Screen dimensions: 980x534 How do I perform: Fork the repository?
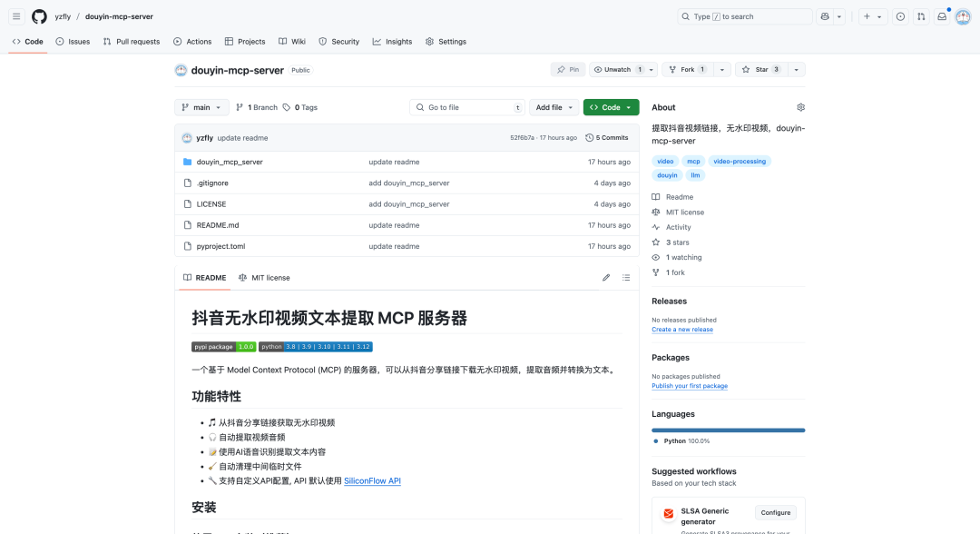pyautogui.click(x=688, y=69)
